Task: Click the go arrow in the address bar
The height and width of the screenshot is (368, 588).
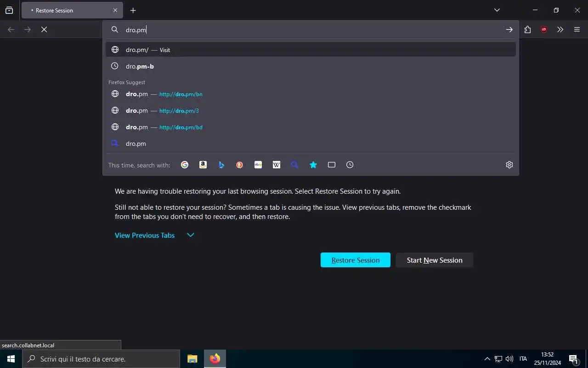Action: coord(509,29)
